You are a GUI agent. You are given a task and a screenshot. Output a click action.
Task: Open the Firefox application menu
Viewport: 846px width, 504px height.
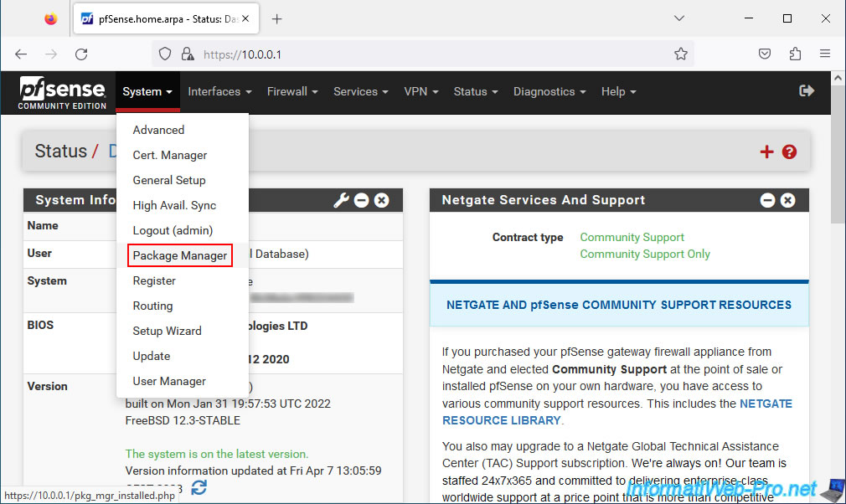[825, 54]
